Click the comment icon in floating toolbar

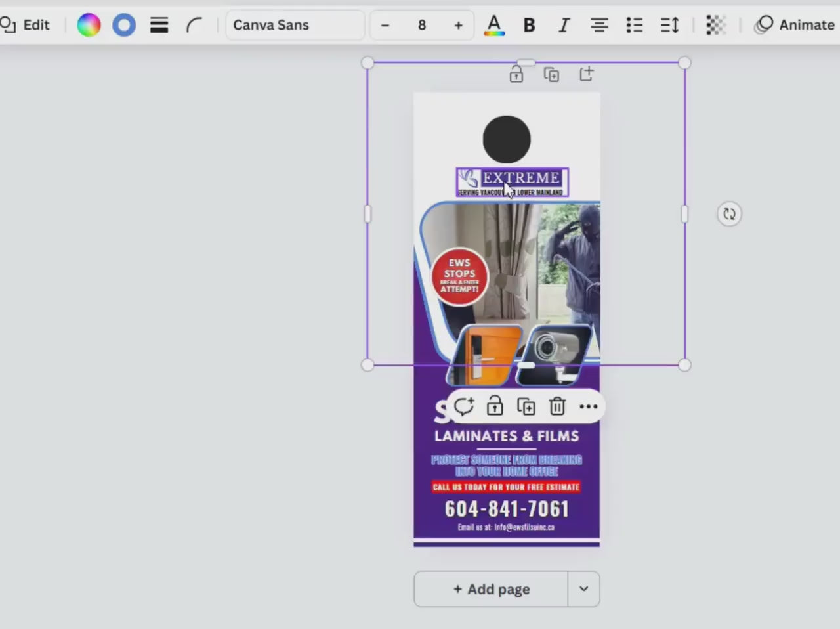tap(463, 407)
